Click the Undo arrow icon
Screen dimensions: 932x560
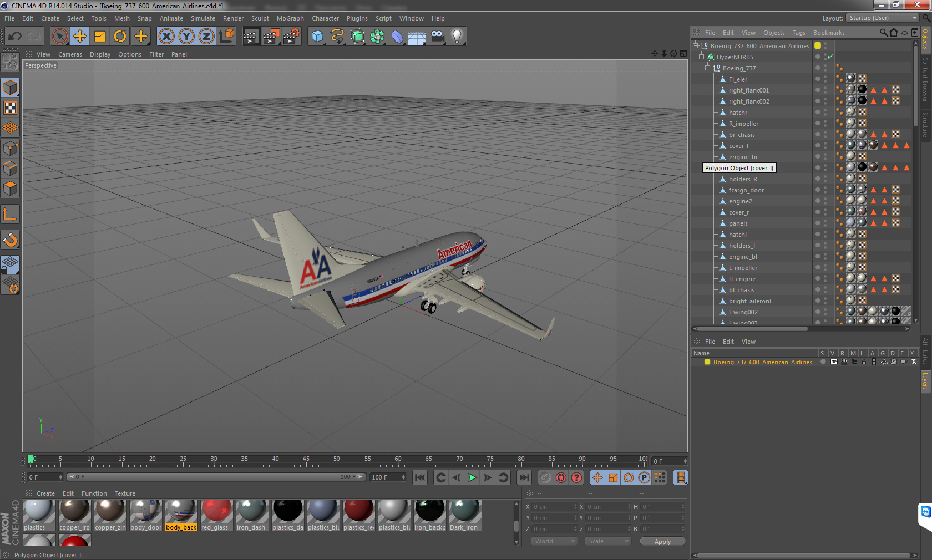[x=15, y=37]
